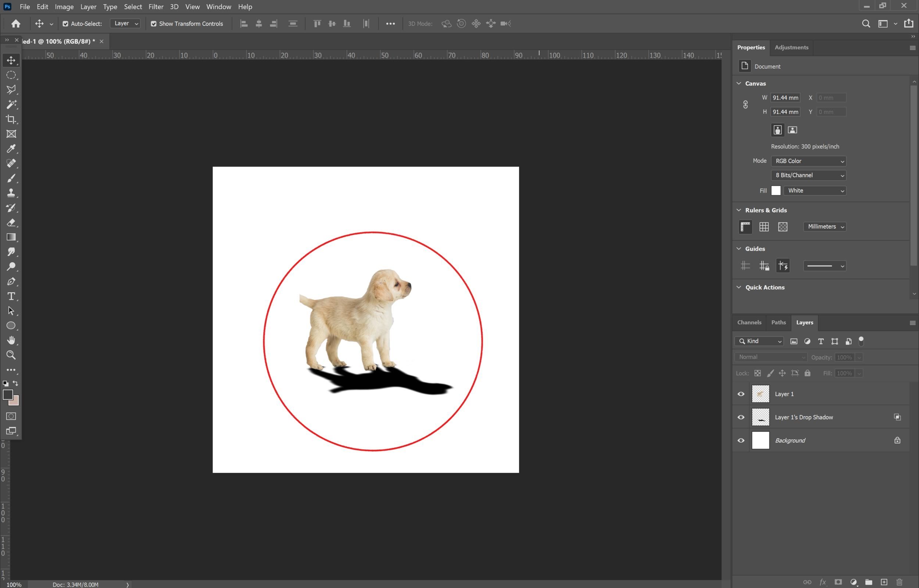Click the canvas Fill color swatch
Image resolution: width=919 pixels, height=588 pixels.
tap(776, 190)
